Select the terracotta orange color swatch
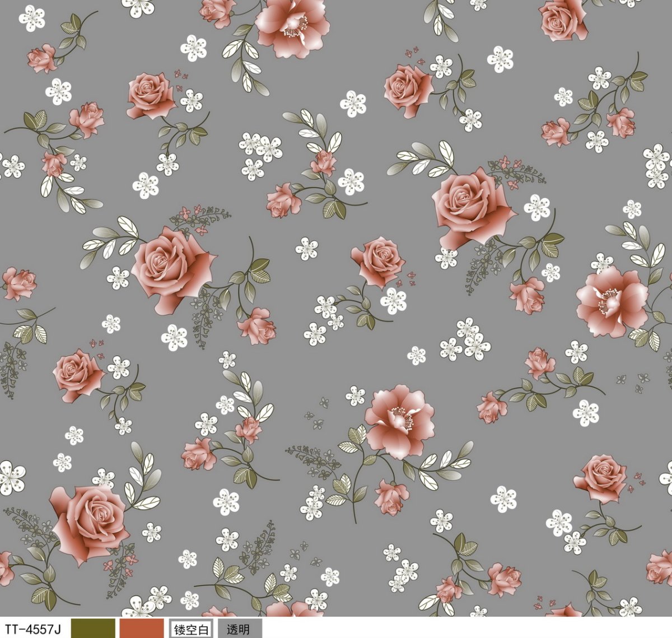The image size is (672, 638). 142,628
